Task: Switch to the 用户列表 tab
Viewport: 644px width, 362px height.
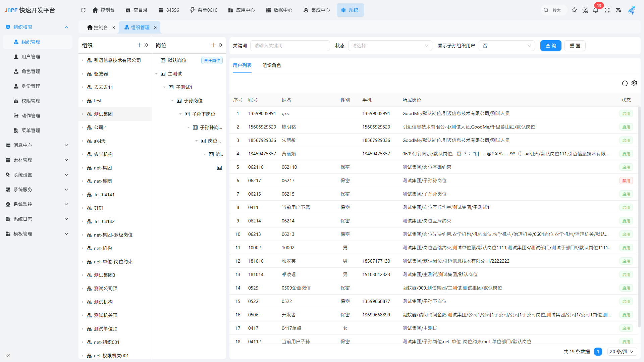Action: (242, 65)
